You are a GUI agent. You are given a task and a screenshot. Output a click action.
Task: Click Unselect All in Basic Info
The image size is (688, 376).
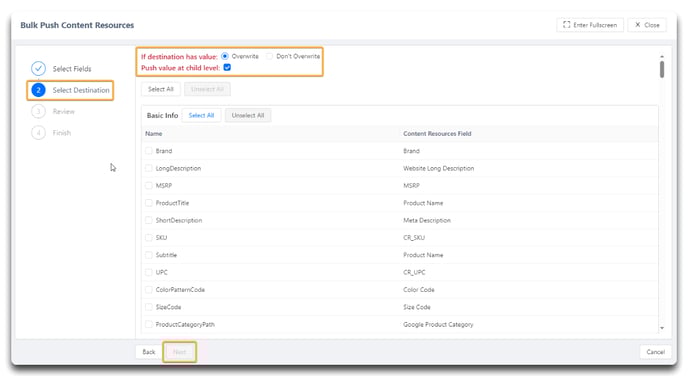click(248, 115)
